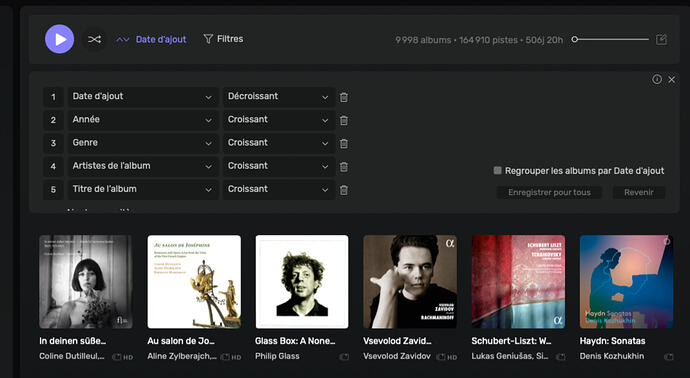690x378 pixels.
Task: Expand the Titre de l'album dropdown
Action: point(143,190)
